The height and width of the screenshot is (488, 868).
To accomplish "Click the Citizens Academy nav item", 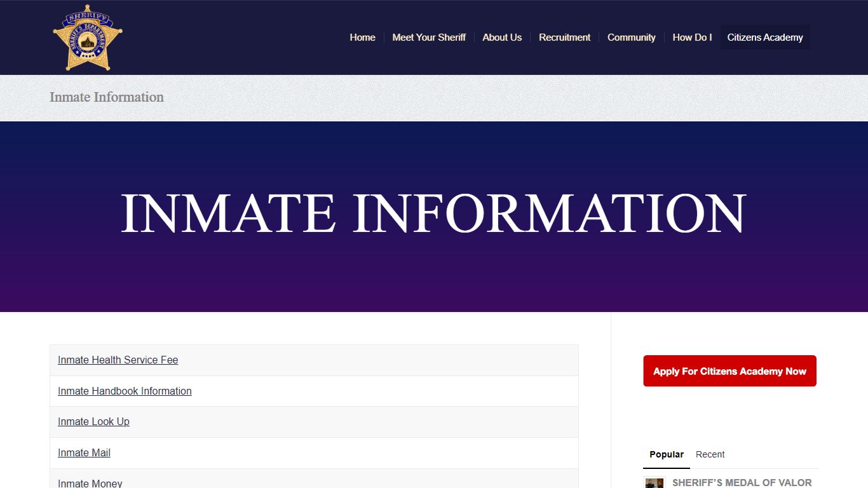I will tap(765, 37).
